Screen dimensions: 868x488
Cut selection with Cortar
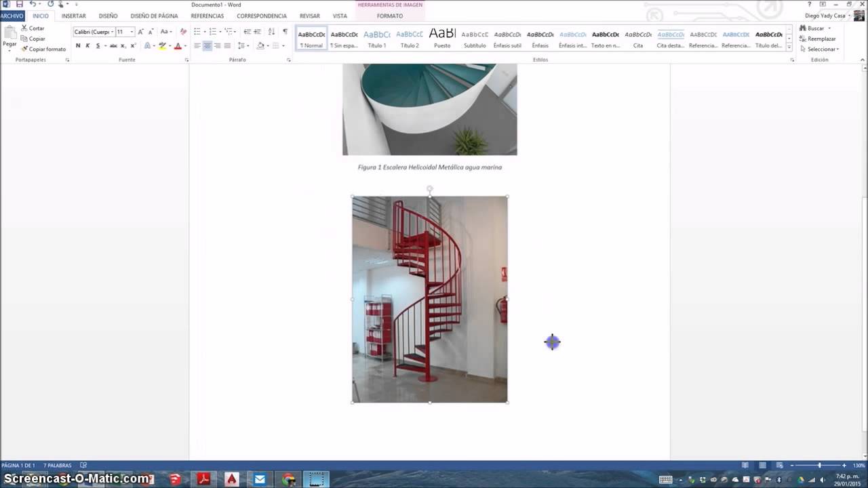point(33,28)
